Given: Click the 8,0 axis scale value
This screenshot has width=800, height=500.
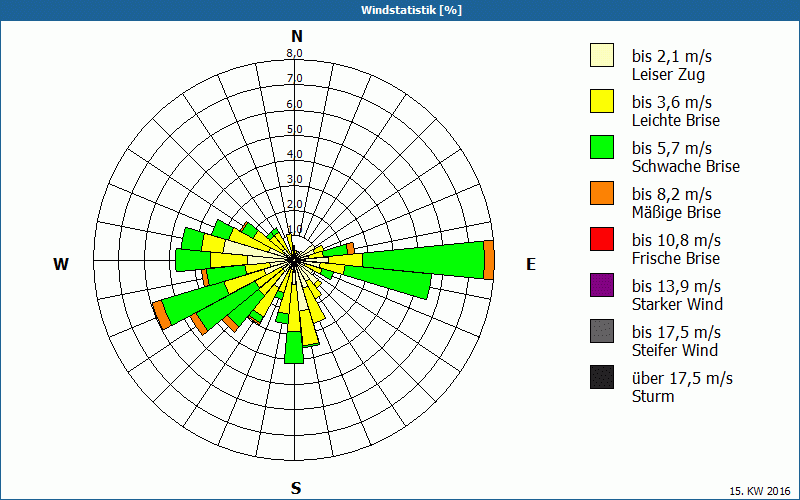Looking at the screenshot, I should 295,53.
